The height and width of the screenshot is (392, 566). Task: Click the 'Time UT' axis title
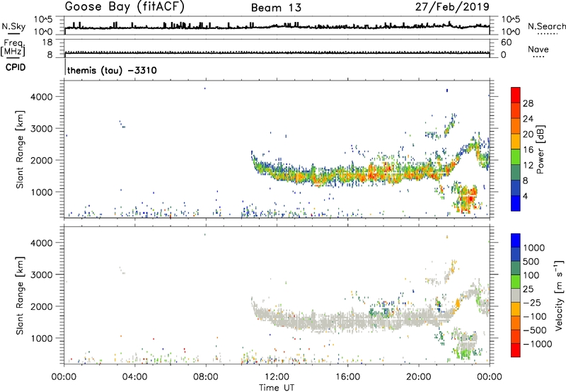[x=277, y=388]
